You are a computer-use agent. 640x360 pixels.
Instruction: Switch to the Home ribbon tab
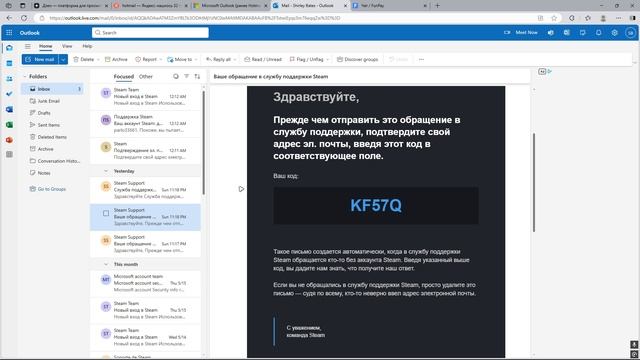(x=45, y=46)
